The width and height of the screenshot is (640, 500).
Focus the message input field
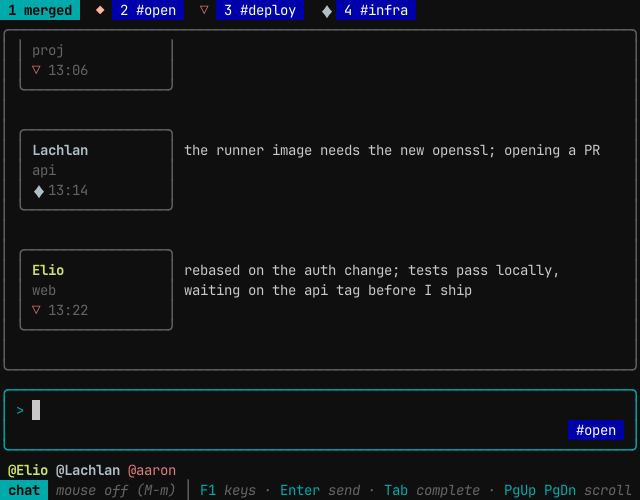pyautogui.click(x=320, y=420)
